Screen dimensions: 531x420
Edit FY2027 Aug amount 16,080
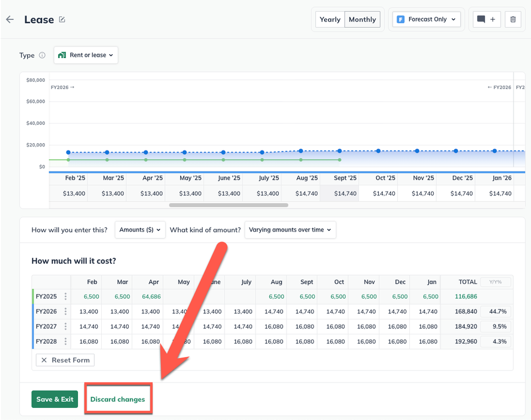(x=271, y=327)
